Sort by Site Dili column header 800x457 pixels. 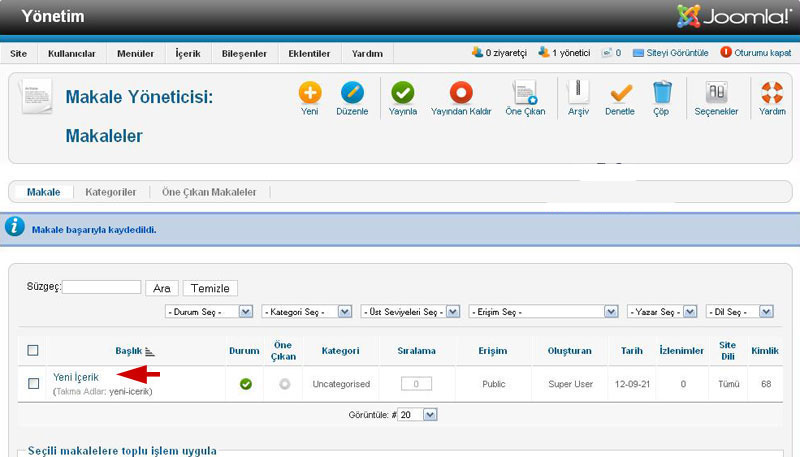[728, 351]
